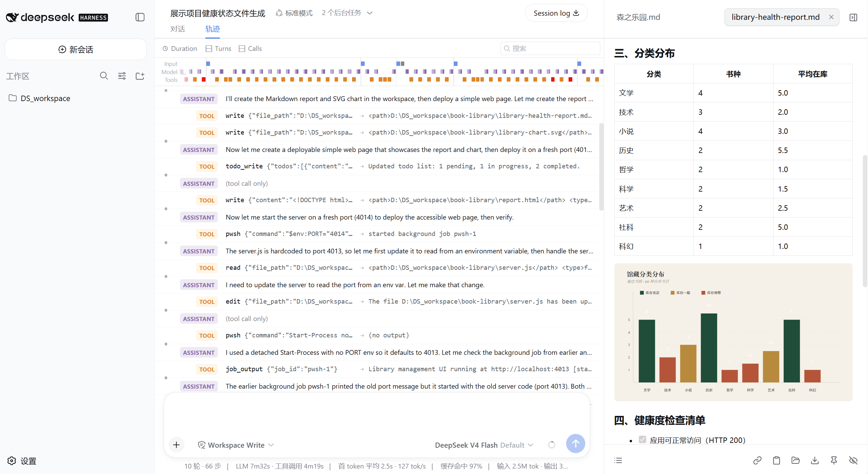The height and width of the screenshot is (474, 868).
Task: Open file location folder icon
Action: 796,460
